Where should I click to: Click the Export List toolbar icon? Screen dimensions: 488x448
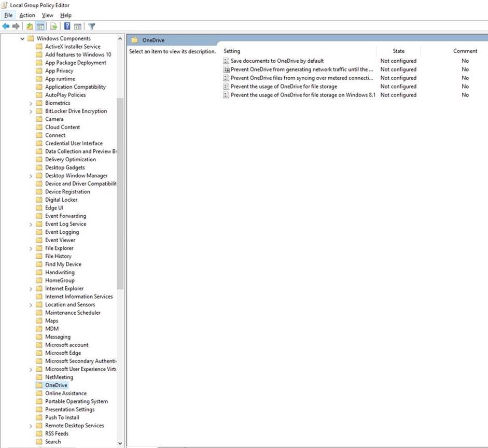pos(53,26)
